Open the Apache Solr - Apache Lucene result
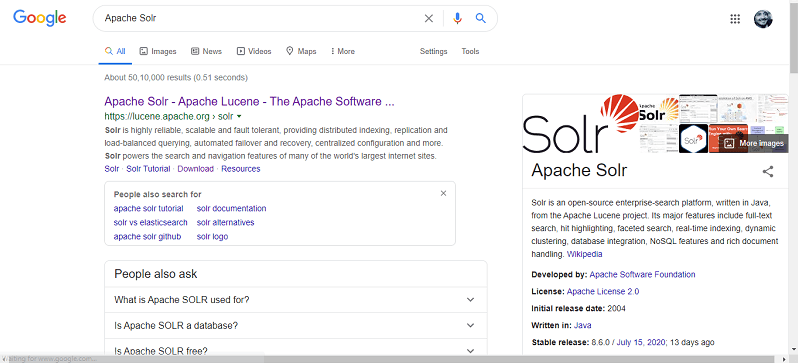This screenshot has height=363, width=798. (249, 101)
